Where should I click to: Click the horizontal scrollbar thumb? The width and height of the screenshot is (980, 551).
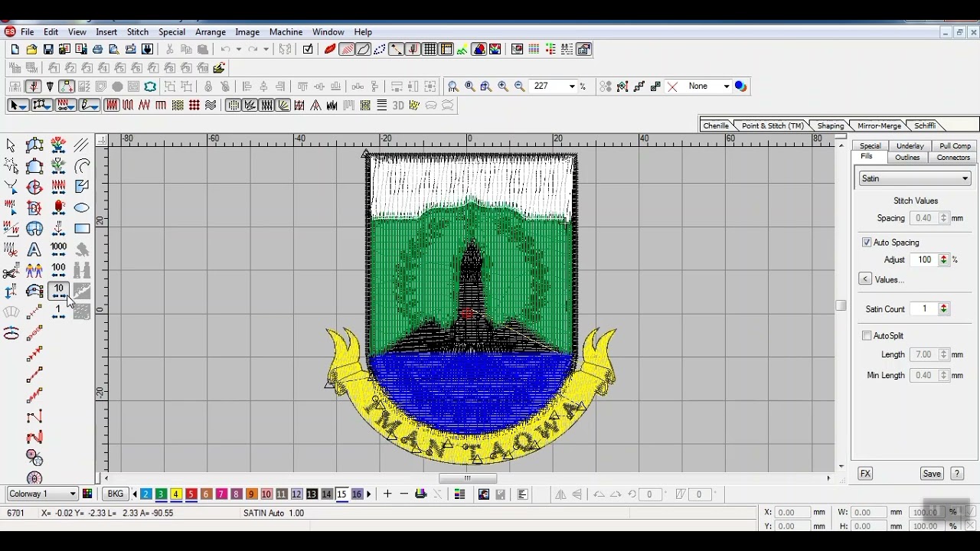click(x=467, y=478)
